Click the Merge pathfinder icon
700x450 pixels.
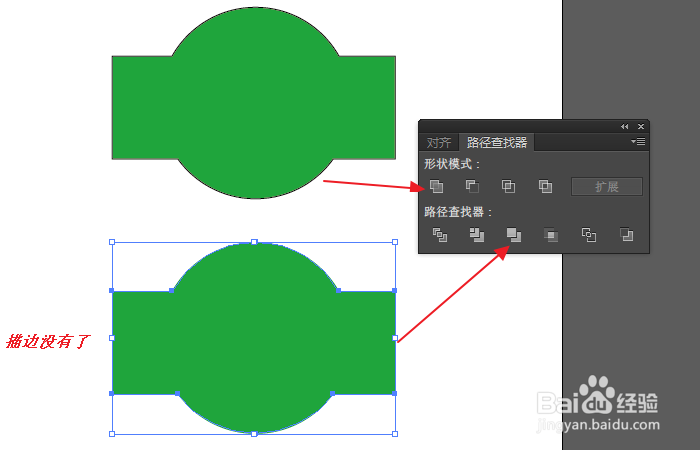click(x=513, y=235)
